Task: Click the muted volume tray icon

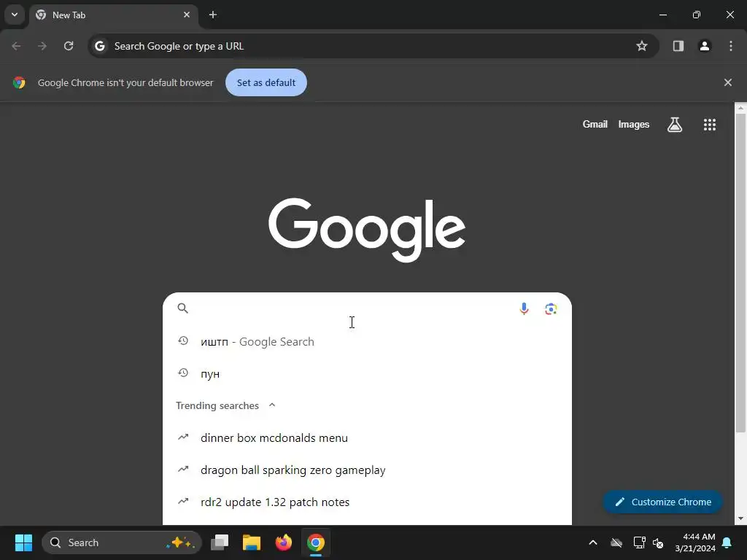Action: point(658,542)
